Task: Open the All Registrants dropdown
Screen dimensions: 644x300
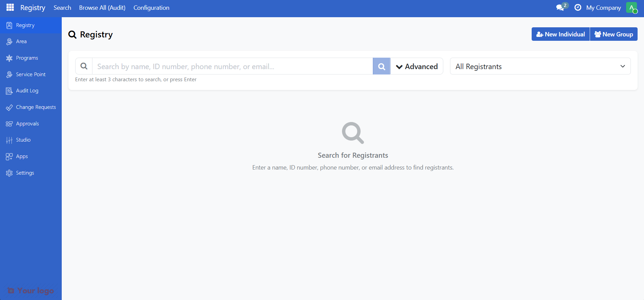Action: (540, 66)
